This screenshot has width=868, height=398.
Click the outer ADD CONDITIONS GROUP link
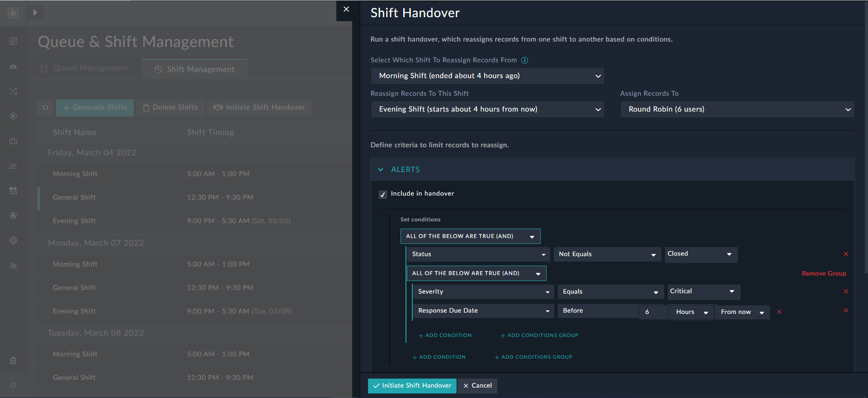[x=533, y=357]
